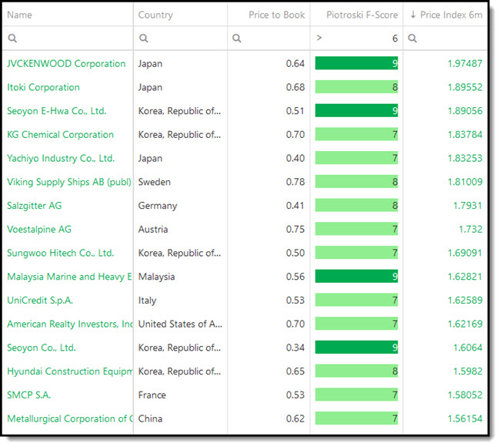Click price index value 1.62821
Viewport: 500px width, 446px height.
[465, 277]
